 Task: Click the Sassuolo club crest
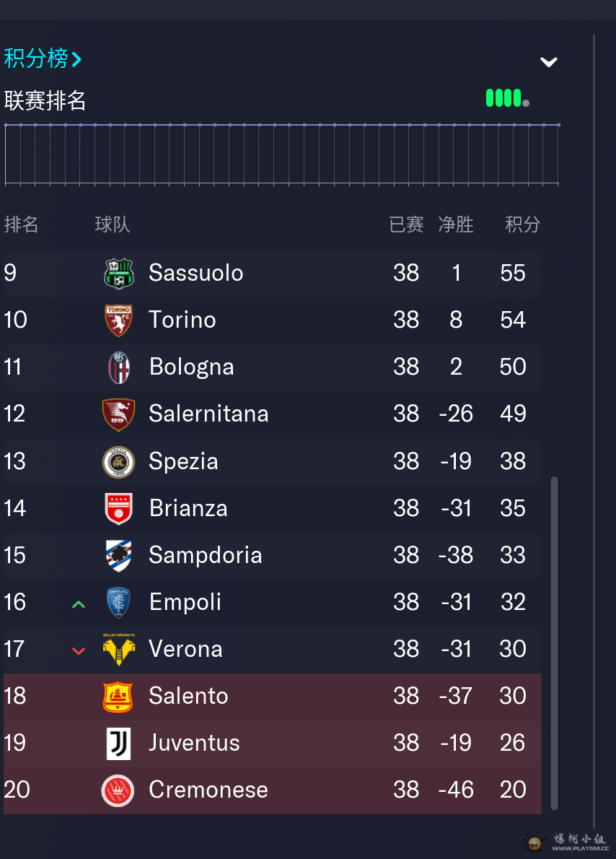pos(119,274)
